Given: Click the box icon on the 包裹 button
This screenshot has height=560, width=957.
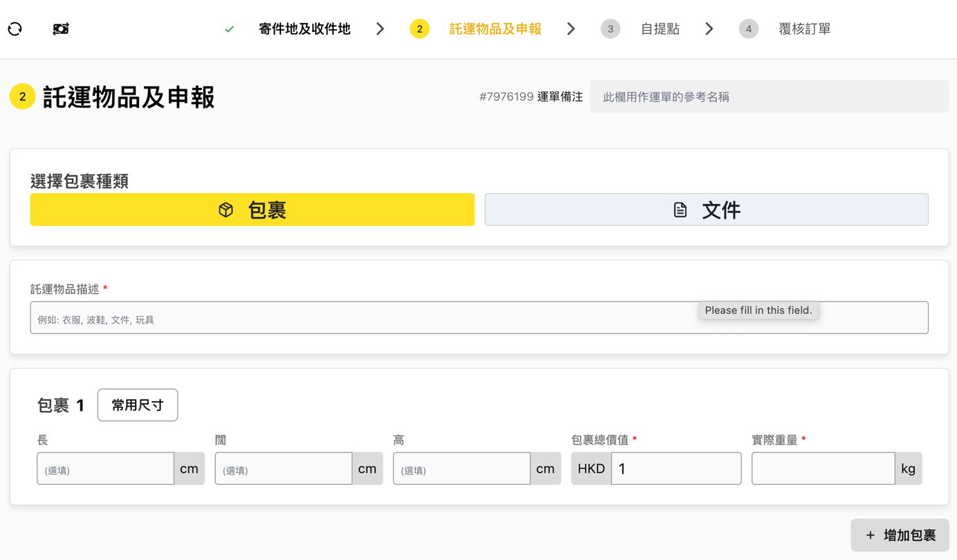Looking at the screenshot, I should click(226, 210).
